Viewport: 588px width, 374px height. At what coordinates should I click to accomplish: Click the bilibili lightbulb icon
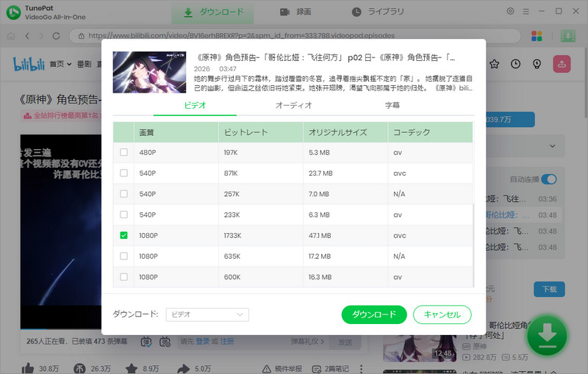coord(537,64)
